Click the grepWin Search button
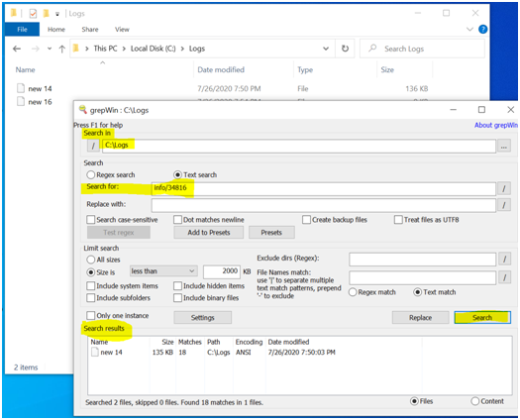 [482, 318]
